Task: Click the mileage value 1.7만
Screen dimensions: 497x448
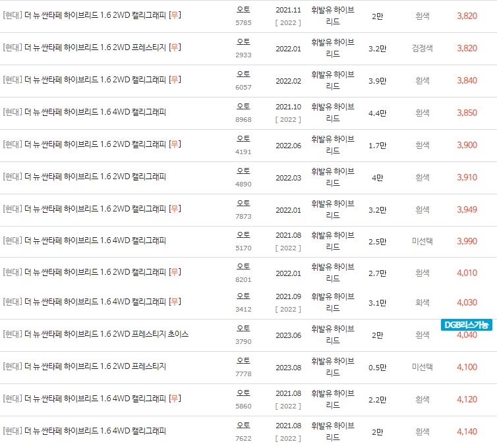Action: [x=377, y=146]
